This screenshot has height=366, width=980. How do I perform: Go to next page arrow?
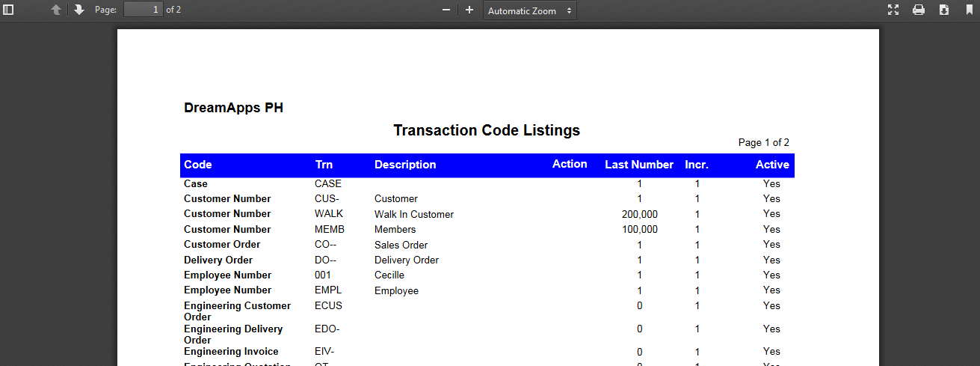(79, 10)
